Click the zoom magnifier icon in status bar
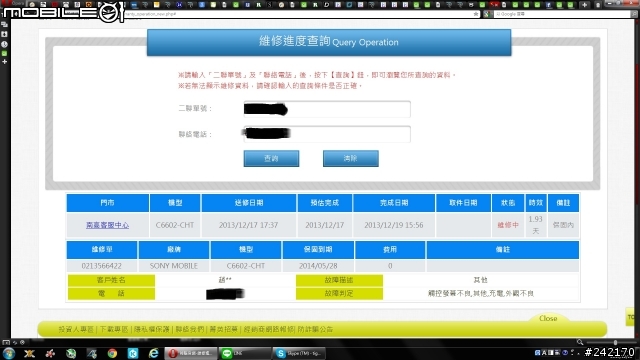The height and width of the screenshot is (360, 640). coord(580,342)
